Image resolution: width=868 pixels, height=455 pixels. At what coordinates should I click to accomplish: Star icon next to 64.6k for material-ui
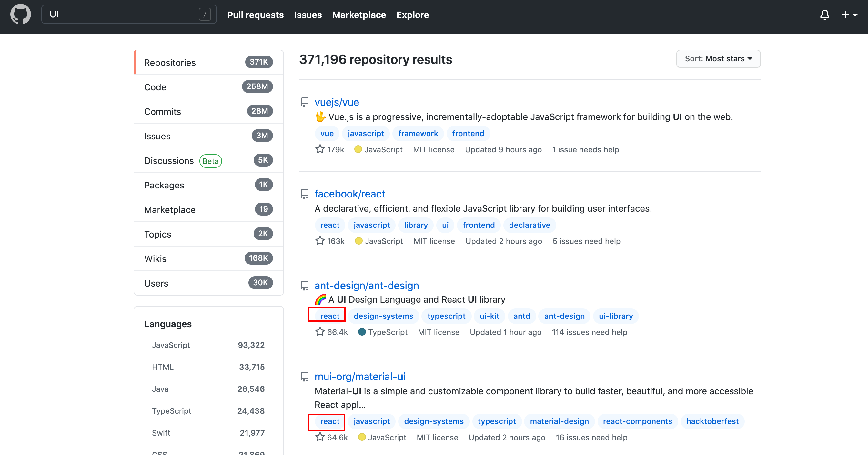(x=320, y=437)
